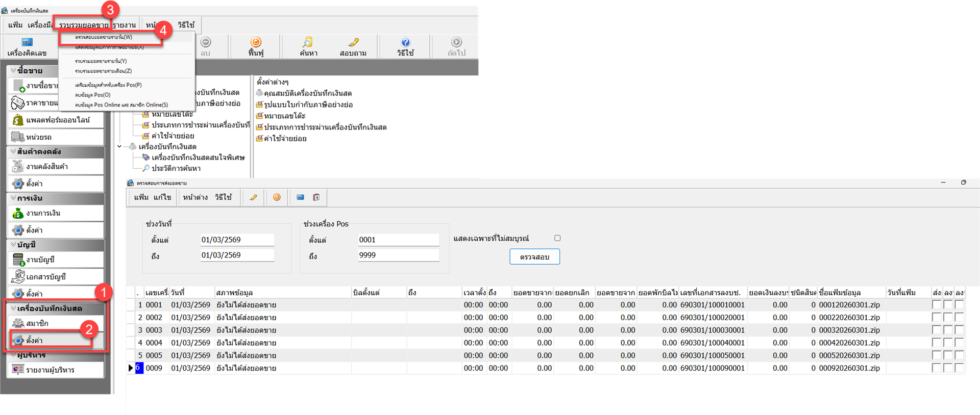This screenshot has width=980, height=415.
Task: Tick the แสดงเฉพาะที่ไม่สมบูรณ์ checkbox
Action: click(557, 238)
